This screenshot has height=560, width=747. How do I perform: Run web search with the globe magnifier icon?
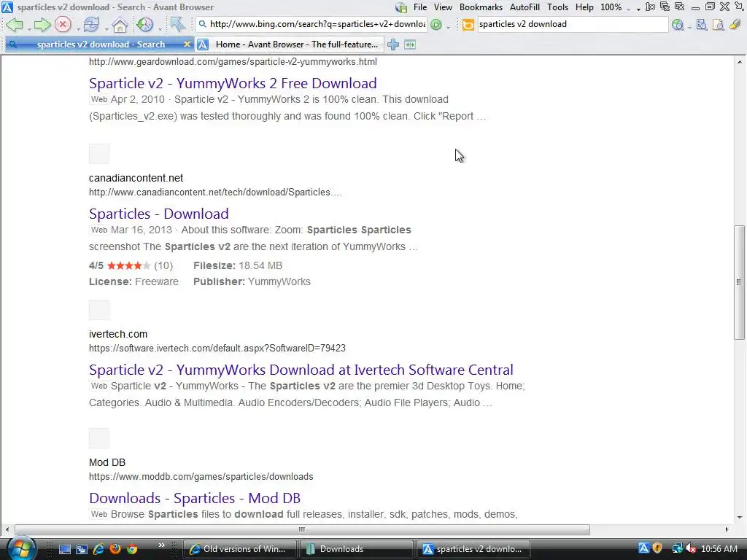pyautogui.click(x=678, y=25)
